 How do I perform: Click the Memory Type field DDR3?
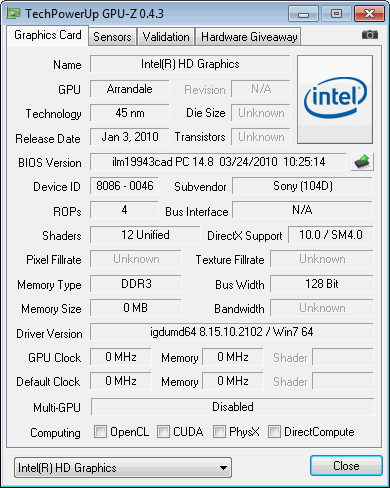(136, 284)
